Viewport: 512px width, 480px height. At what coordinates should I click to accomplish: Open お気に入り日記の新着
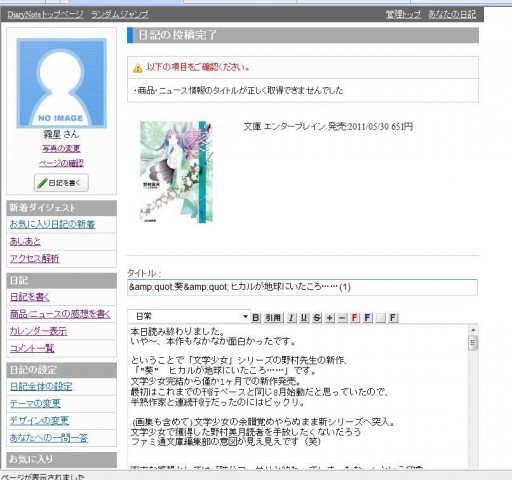pos(52,224)
